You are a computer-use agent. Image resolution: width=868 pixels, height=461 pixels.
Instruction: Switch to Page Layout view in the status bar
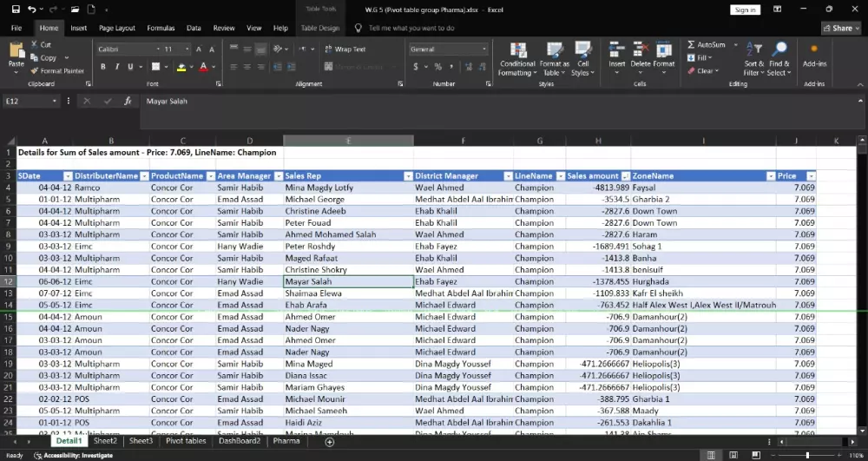coord(733,455)
